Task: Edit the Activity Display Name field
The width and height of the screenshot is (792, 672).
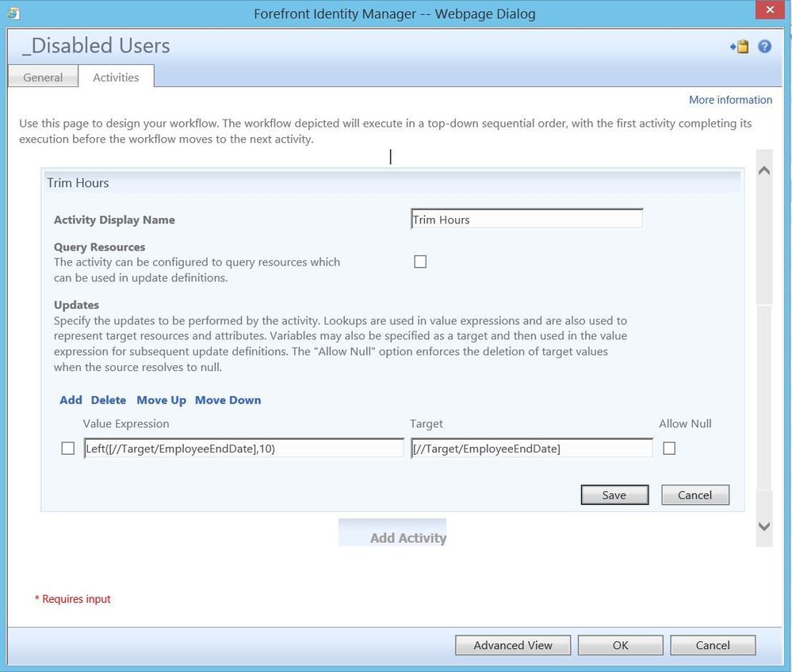Action: tap(527, 220)
